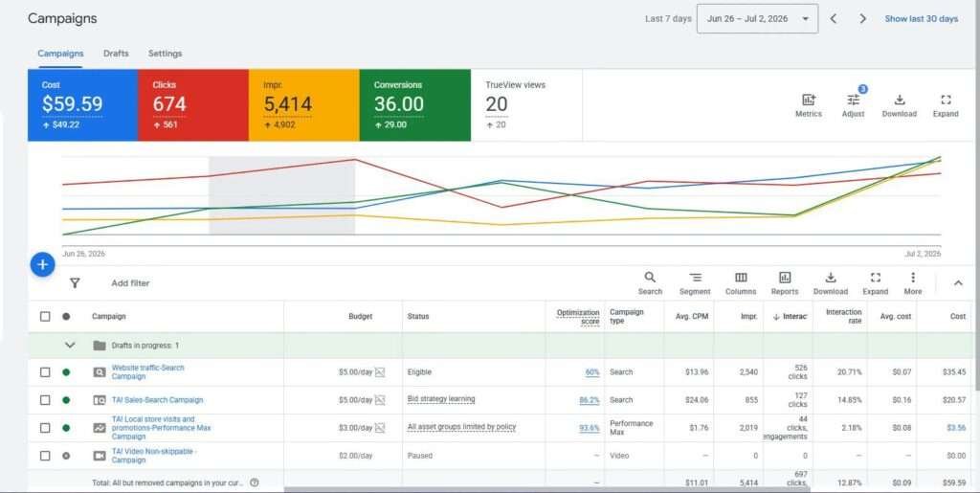980x493 pixels.
Task: Tick the TAI Sales-Search Campaign checkbox
Action: pyautogui.click(x=45, y=400)
